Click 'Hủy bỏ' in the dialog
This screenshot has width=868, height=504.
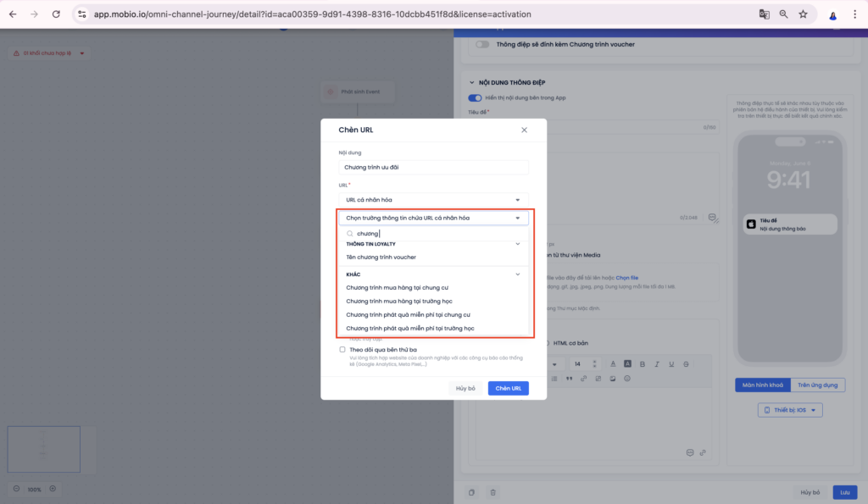pyautogui.click(x=465, y=388)
